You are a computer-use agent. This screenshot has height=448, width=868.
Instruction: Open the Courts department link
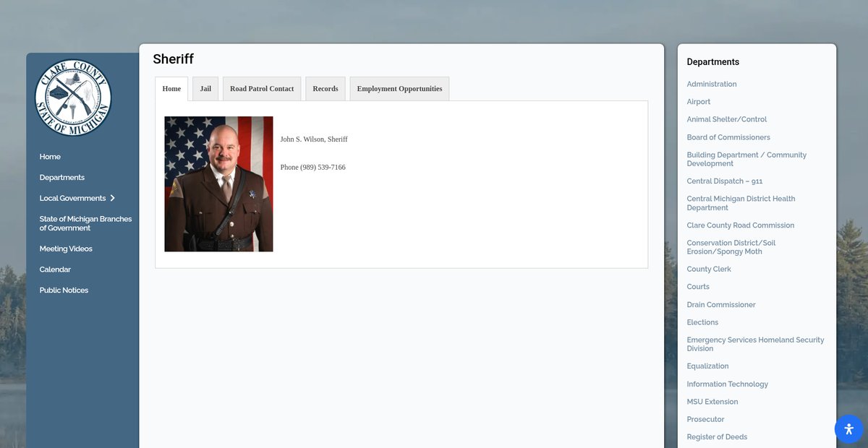click(x=698, y=287)
